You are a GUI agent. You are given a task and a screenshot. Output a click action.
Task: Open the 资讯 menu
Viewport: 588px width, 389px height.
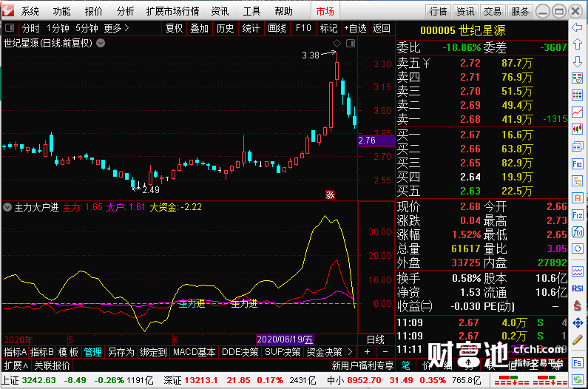[220, 11]
